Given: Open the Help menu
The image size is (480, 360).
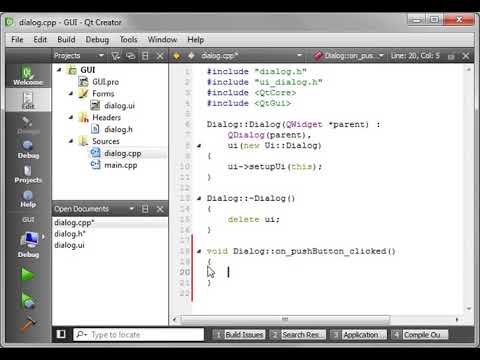Looking at the screenshot, I should point(195,40).
